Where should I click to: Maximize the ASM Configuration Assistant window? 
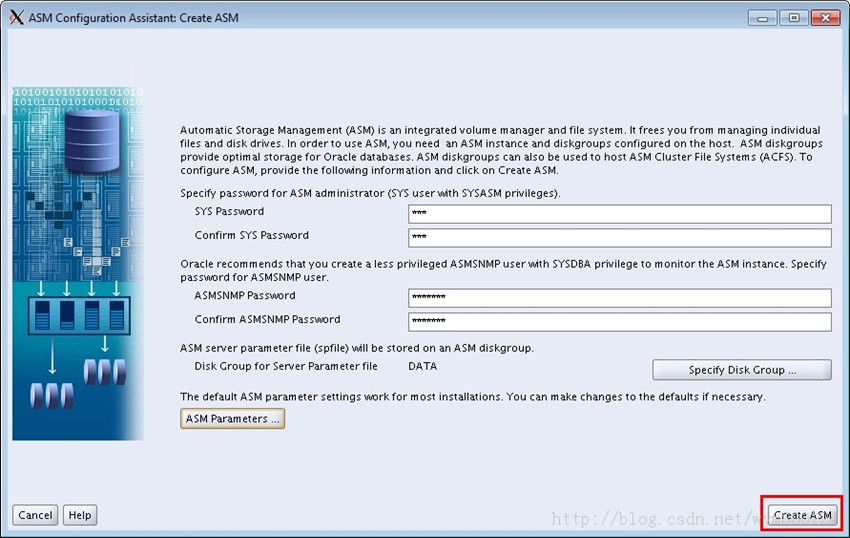(x=794, y=18)
